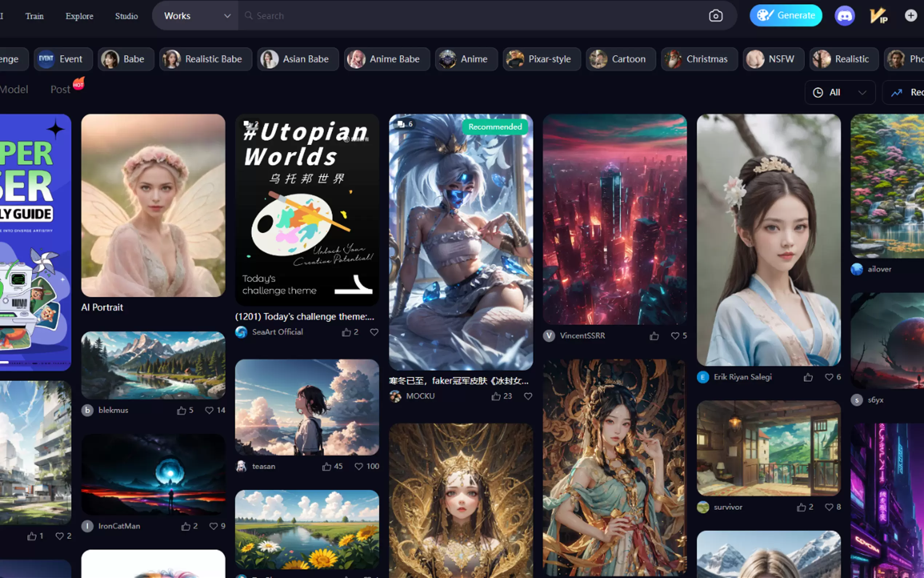
Task: Click thumbs-up on MOCKU's post
Action: coord(496,396)
